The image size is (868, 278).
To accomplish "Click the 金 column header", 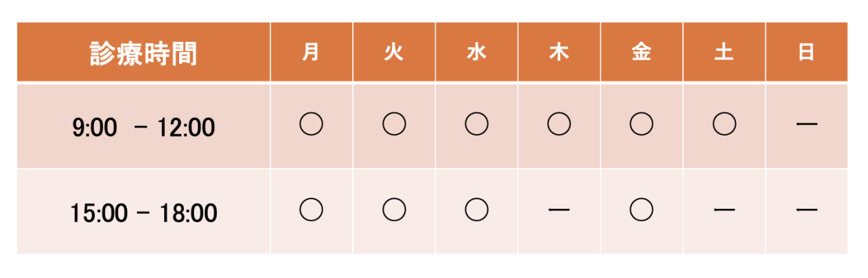I will tap(642, 54).
